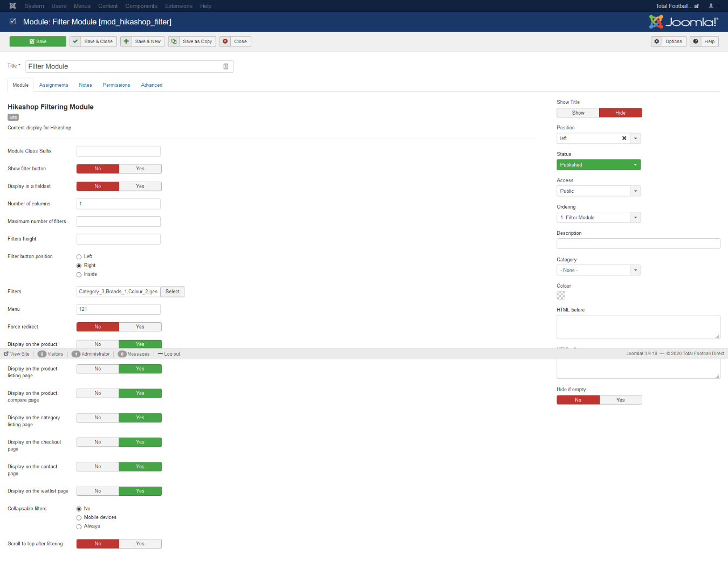
Task: Open the Options button
Action: [x=669, y=41]
